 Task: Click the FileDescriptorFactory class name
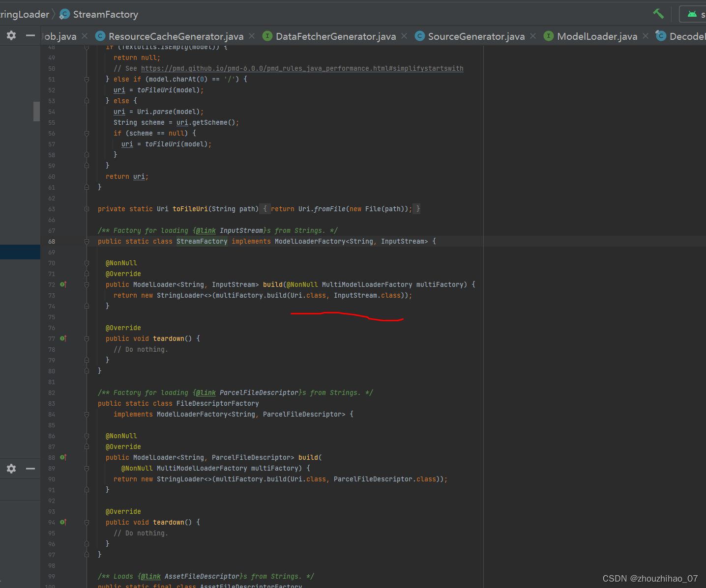pos(218,403)
